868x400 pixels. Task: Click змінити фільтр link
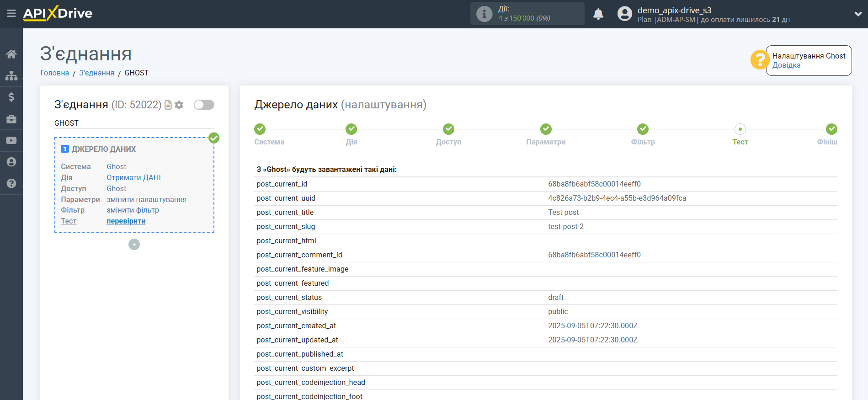coord(133,210)
